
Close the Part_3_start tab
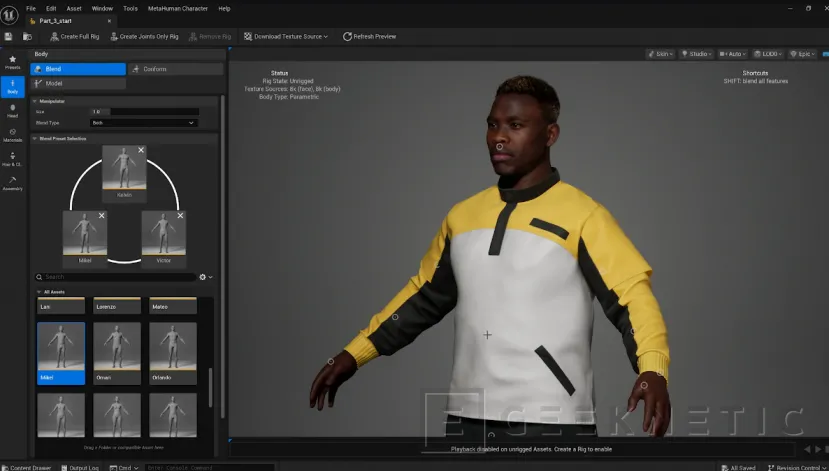109,21
